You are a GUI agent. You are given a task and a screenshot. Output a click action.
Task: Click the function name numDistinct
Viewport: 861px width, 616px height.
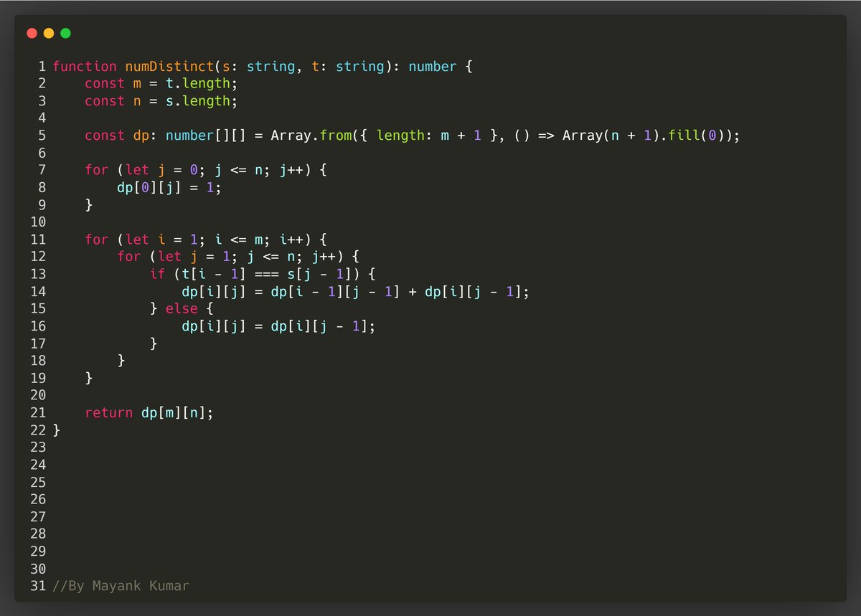coord(169,67)
